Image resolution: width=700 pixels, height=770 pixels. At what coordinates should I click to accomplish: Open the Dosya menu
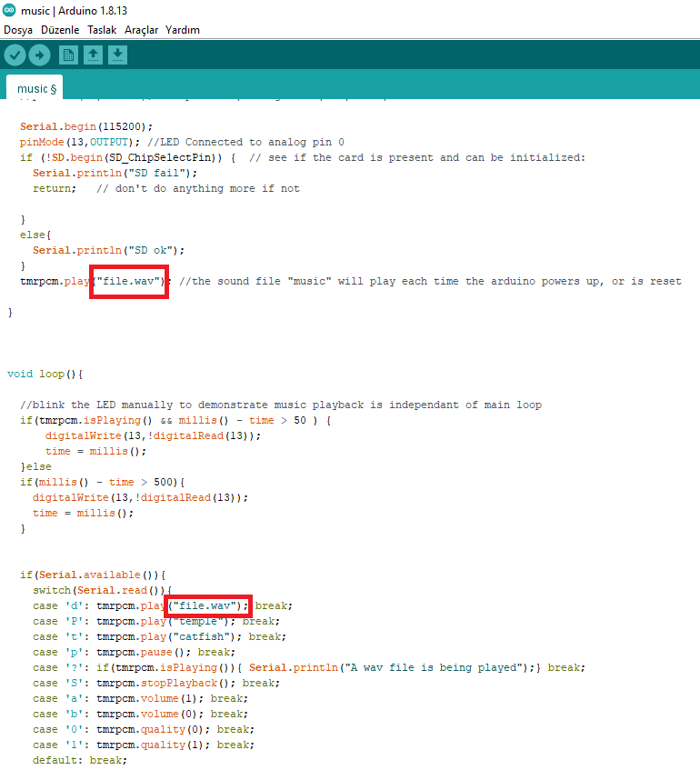[18, 30]
